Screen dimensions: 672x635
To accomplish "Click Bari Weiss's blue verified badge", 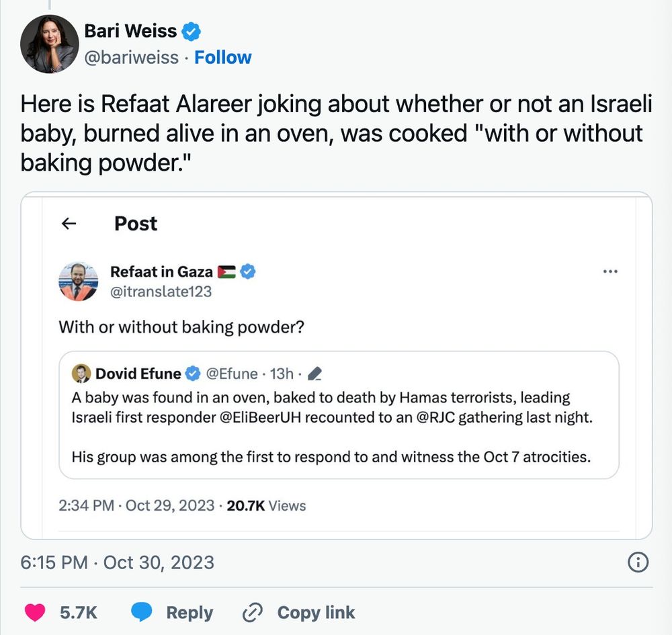I will 191,32.
